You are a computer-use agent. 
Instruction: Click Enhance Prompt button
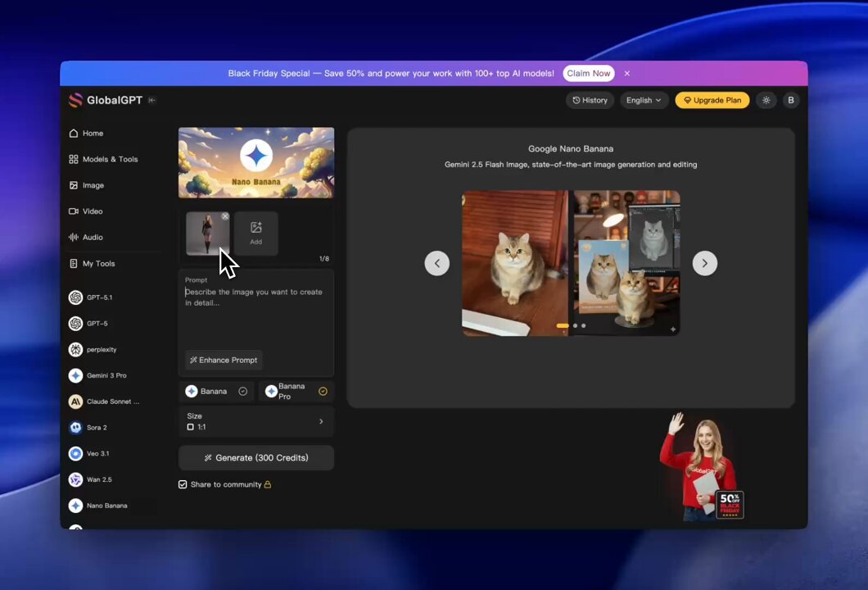click(x=224, y=360)
